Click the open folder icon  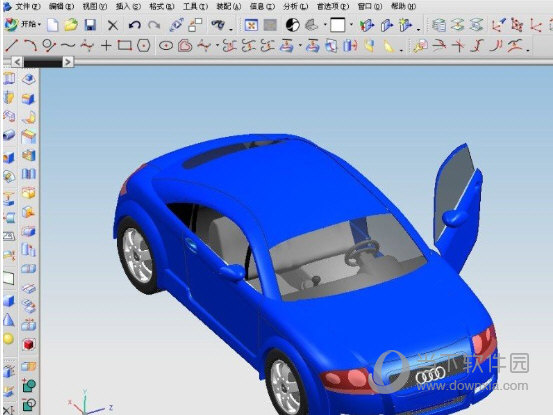click(71, 25)
